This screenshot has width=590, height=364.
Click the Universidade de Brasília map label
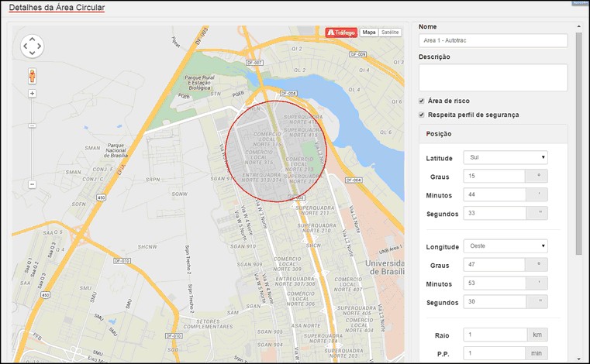coord(385,267)
